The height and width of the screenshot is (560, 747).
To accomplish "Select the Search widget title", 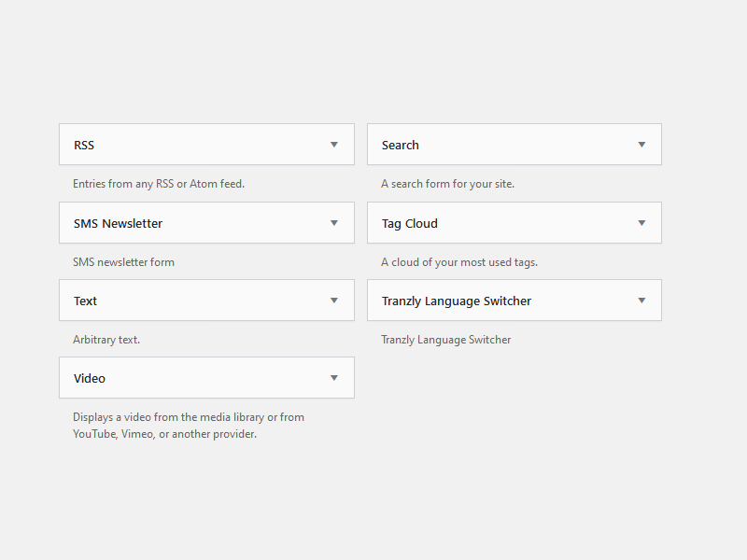I will tap(401, 146).
